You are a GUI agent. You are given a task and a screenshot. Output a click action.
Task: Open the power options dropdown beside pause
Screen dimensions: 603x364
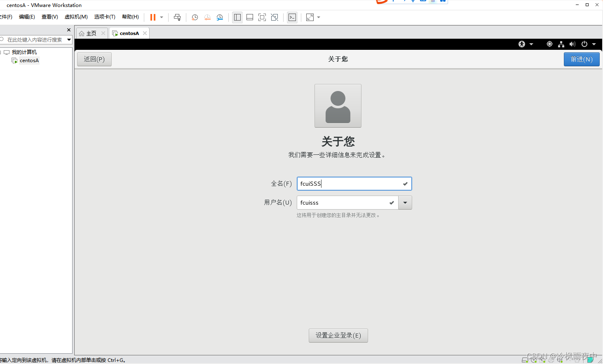pyautogui.click(x=162, y=17)
